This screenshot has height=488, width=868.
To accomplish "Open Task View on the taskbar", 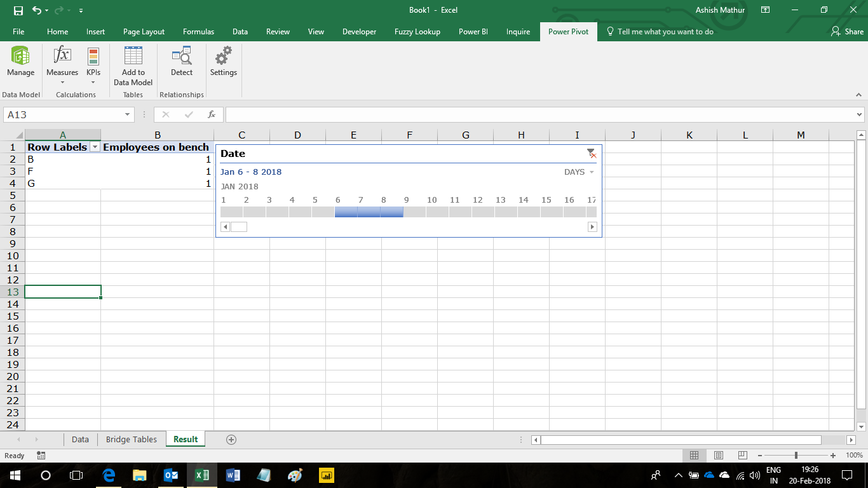I will coord(76,475).
